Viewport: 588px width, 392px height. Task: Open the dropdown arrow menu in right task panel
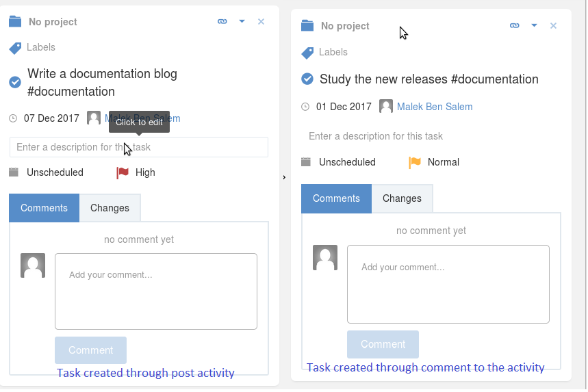(534, 25)
